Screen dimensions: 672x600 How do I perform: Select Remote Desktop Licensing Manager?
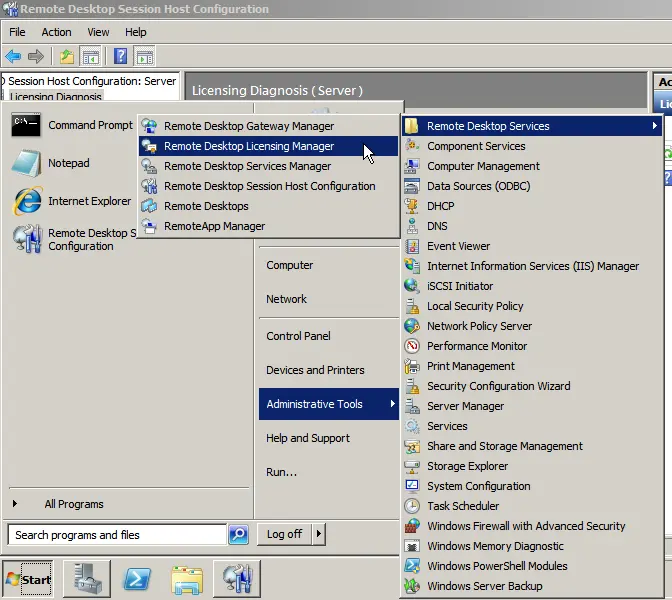pos(249,146)
